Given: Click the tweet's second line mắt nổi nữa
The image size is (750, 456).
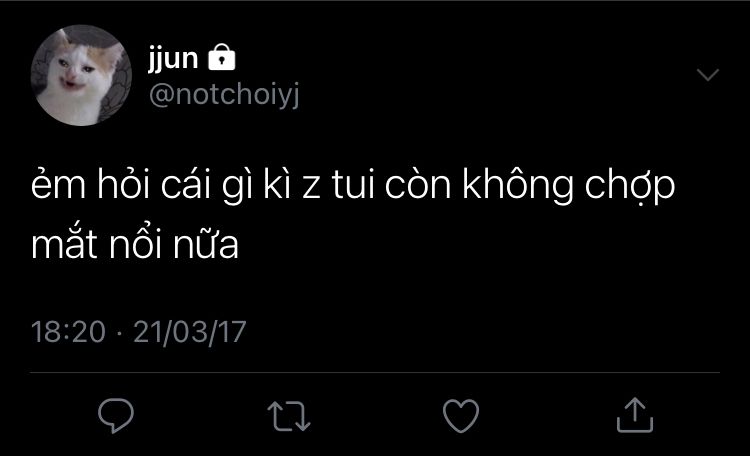Looking at the screenshot, I should 135,245.
